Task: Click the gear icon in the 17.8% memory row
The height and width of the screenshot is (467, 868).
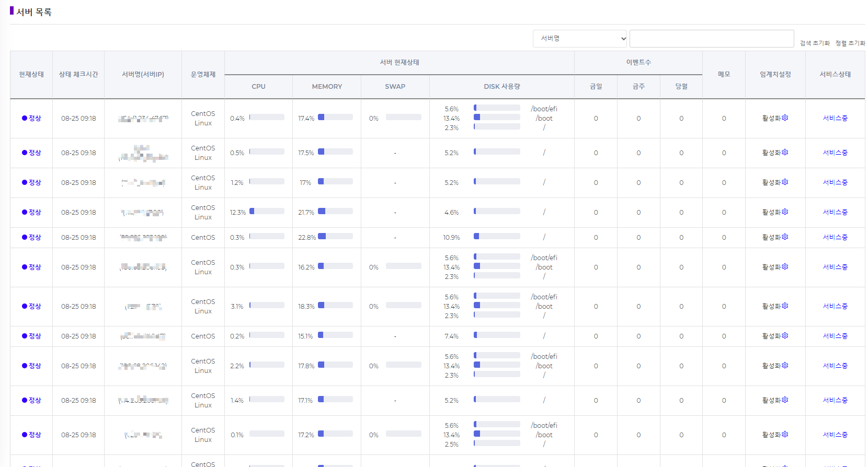Action: coord(785,366)
